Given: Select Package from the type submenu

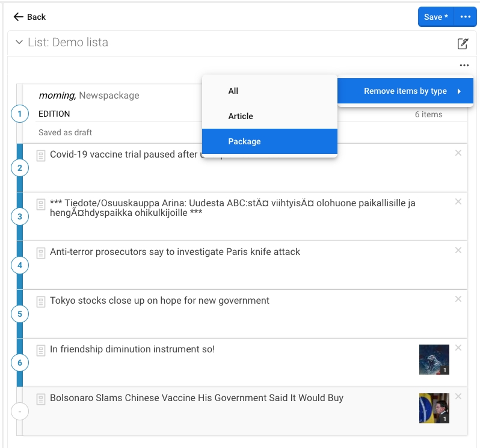Looking at the screenshot, I should click(244, 142).
